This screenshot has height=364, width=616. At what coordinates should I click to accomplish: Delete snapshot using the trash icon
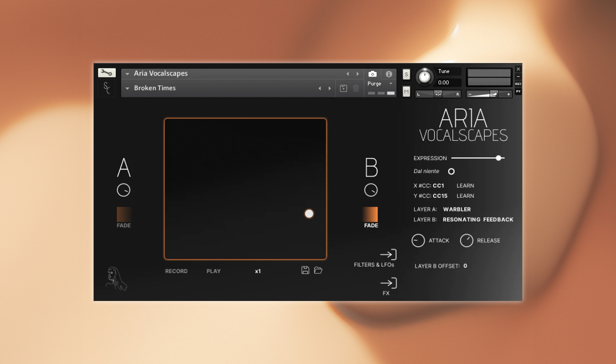point(356,88)
